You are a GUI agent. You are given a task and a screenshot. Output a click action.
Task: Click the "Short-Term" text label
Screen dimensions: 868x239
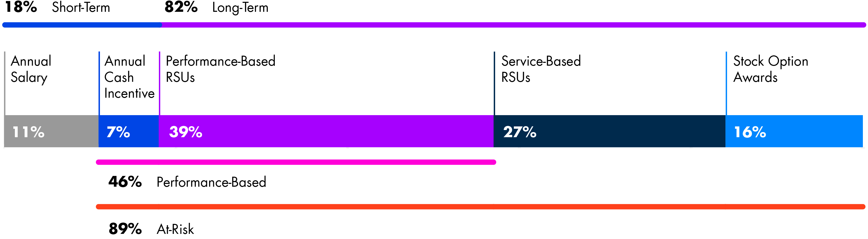81,7
